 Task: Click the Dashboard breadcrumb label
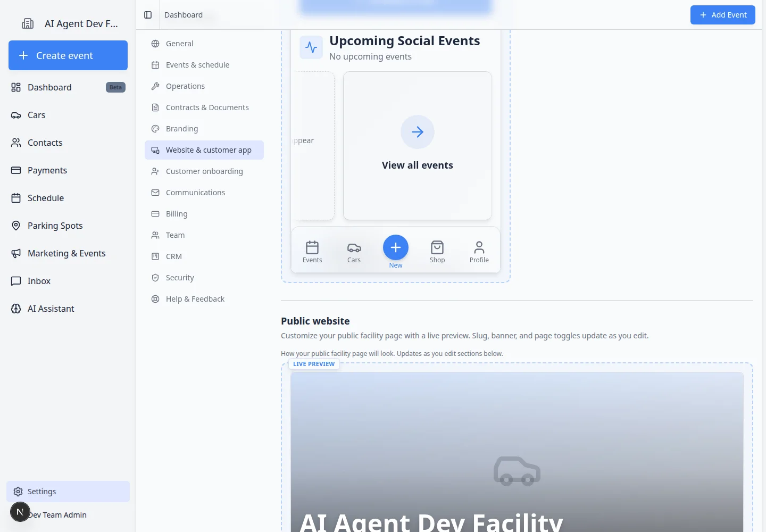pyautogui.click(x=184, y=15)
